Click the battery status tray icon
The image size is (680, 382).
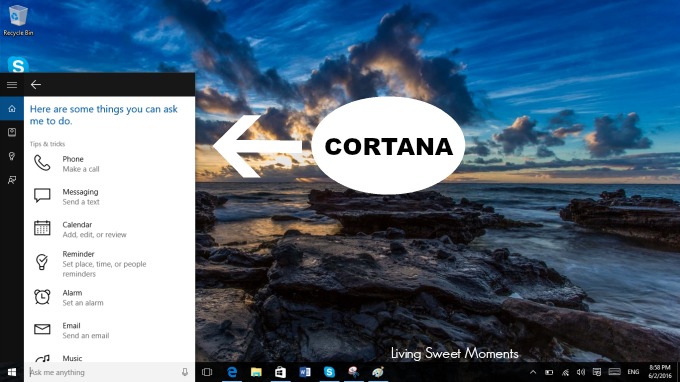click(x=549, y=372)
